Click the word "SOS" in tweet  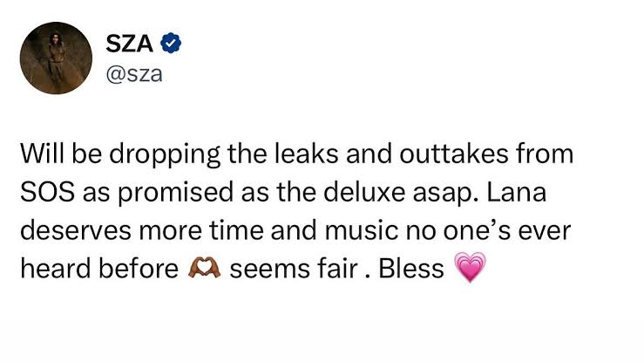tap(48, 192)
